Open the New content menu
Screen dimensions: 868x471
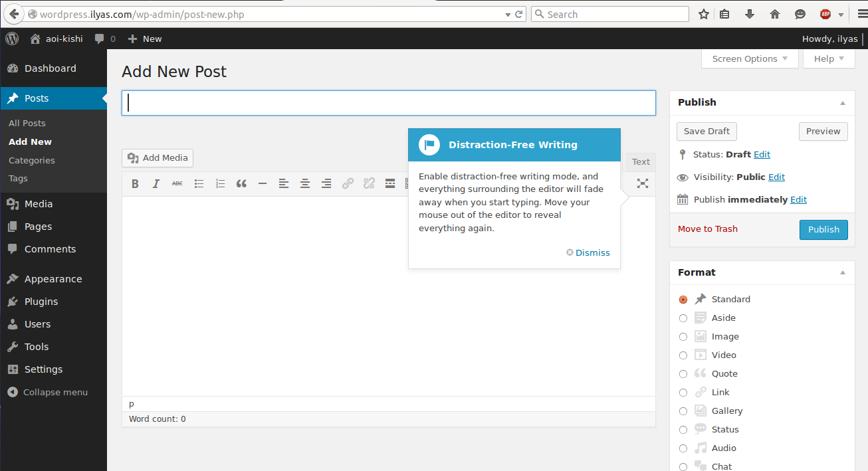point(145,39)
